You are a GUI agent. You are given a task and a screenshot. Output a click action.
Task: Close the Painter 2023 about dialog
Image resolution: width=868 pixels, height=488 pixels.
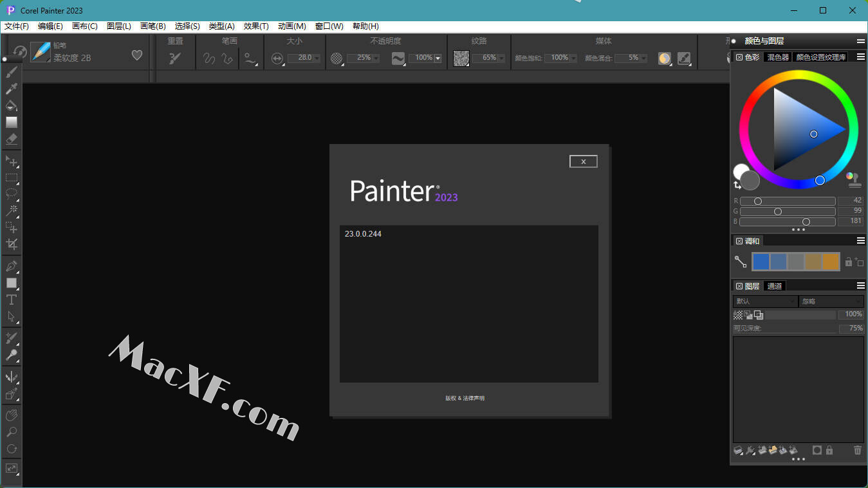584,161
